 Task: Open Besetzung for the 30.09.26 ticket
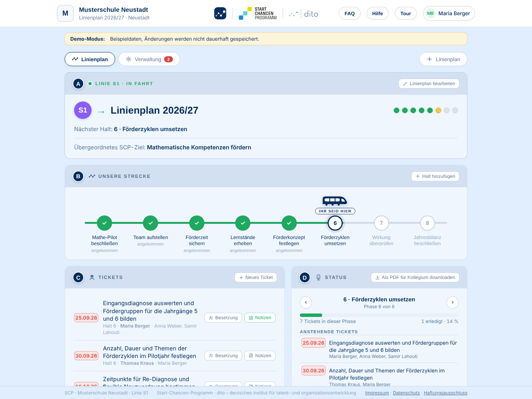(223, 356)
